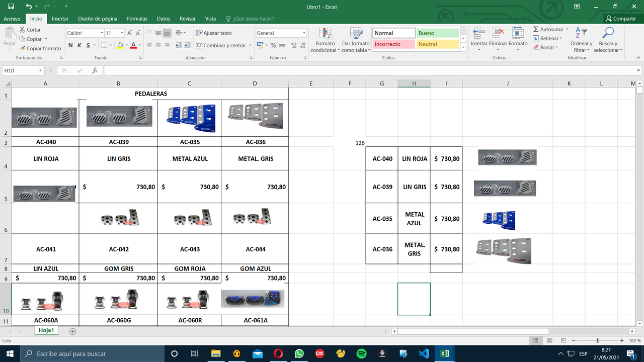The image size is (644, 362).
Task: Click the Formato cells icon
Action: [518, 33]
